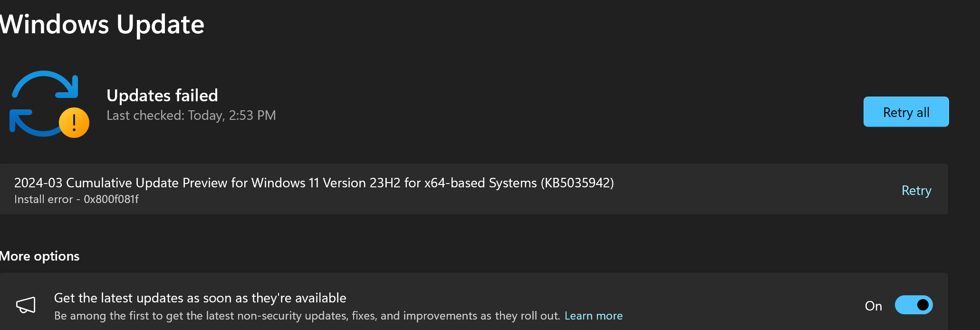This screenshot has width=980, height=330.
Task: Click the More options section heading
Action: (x=39, y=256)
